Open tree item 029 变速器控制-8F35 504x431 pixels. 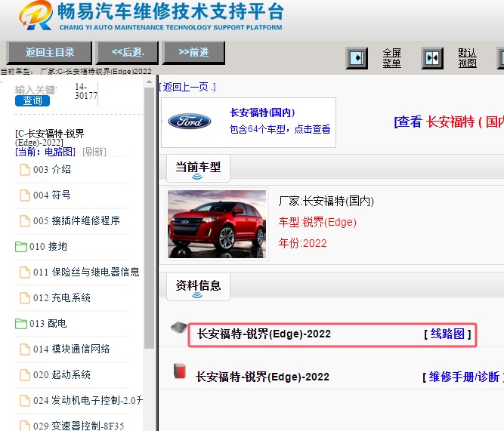79,426
